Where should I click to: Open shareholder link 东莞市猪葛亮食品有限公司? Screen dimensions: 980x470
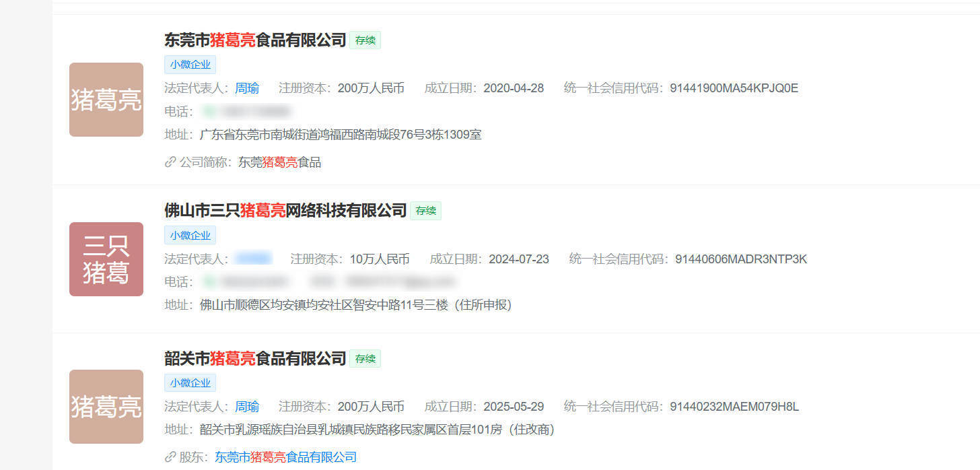coord(285,457)
